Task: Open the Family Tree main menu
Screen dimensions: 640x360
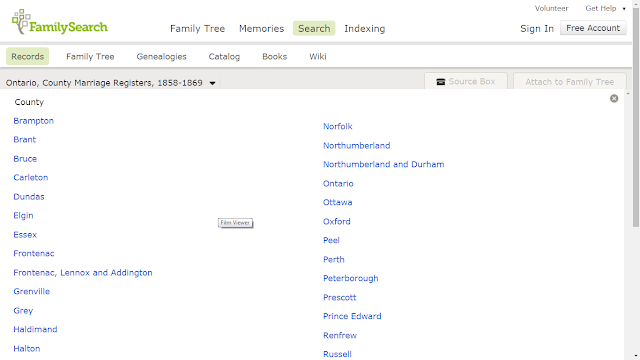Action: pyautogui.click(x=198, y=29)
